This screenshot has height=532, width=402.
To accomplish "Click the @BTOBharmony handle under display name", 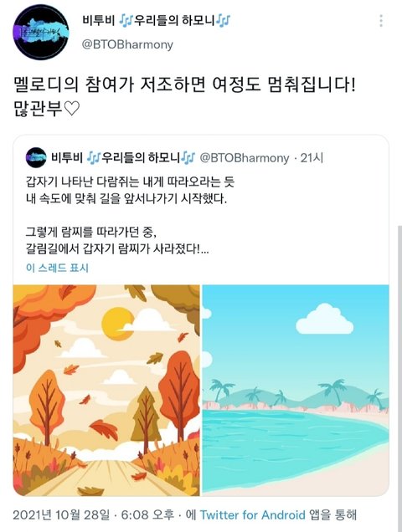I will click(127, 44).
